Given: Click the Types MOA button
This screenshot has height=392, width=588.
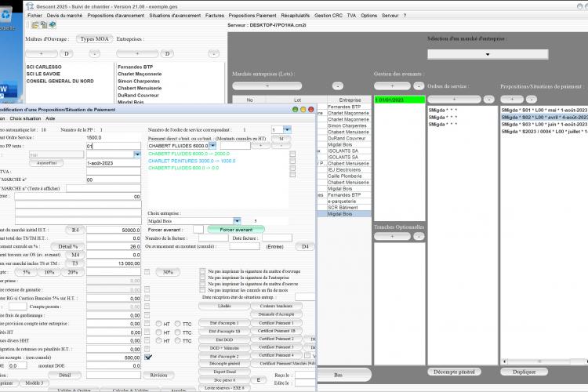Looking at the screenshot, I should click(95, 39).
